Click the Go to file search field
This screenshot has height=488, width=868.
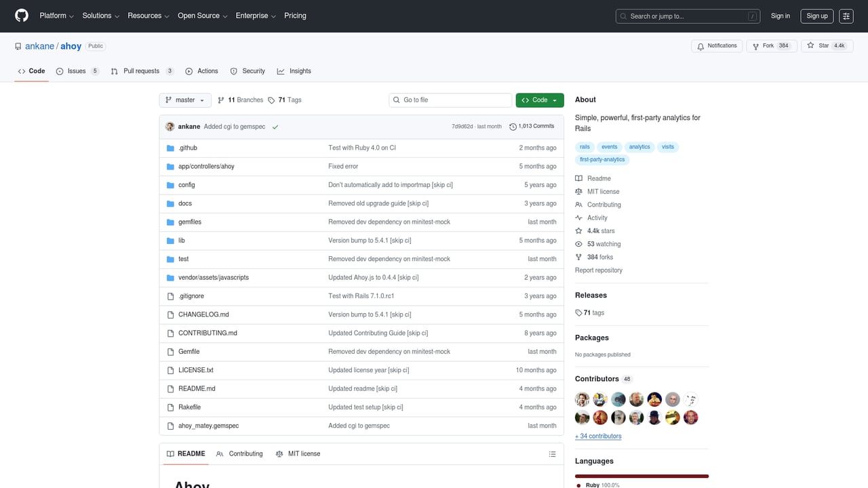click(454, 100)
